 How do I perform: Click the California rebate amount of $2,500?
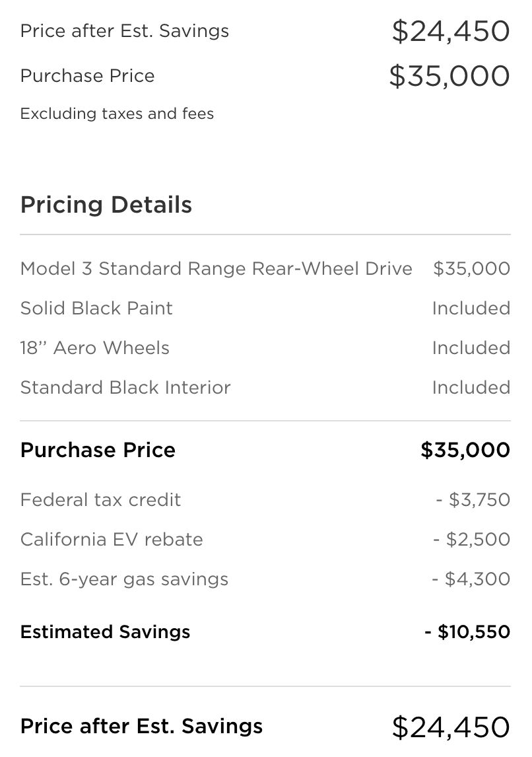(x=472, y=539)
